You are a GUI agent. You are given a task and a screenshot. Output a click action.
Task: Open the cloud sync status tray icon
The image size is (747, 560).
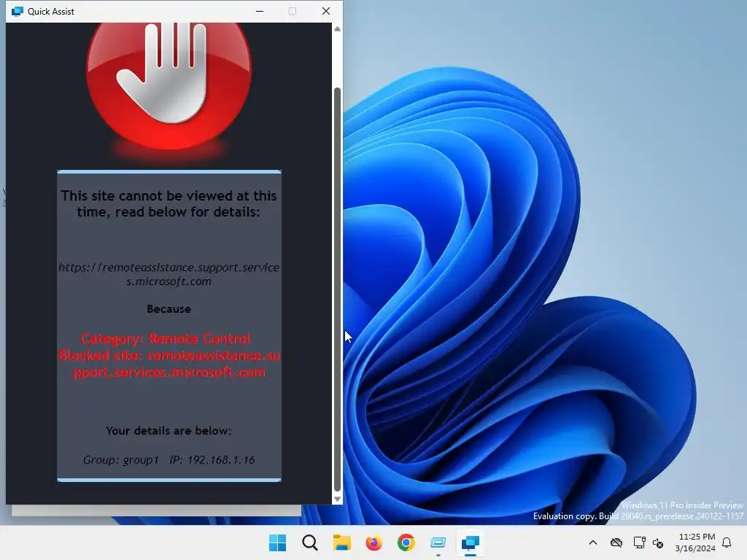(616, 542)
